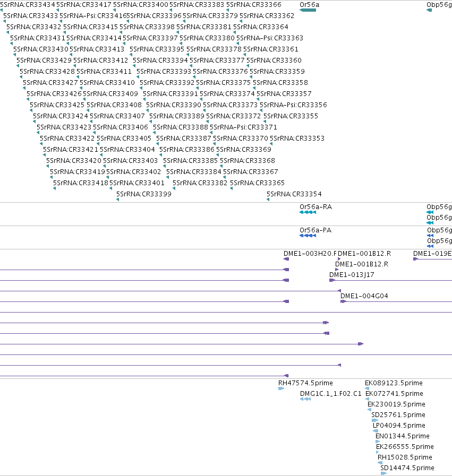Select the 5SrRNA:CR33391 label
The height and width of the screenshot is (476, 452).
tap(170, 94)
